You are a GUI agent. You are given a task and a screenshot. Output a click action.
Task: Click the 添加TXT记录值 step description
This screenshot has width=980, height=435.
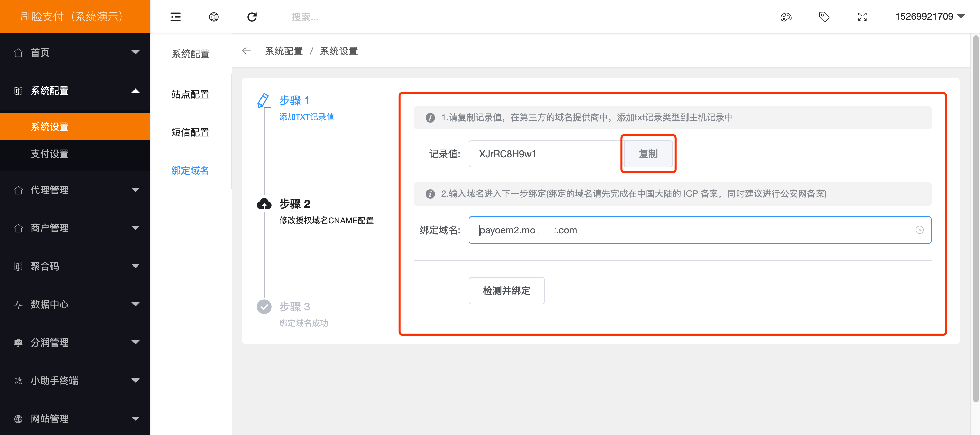(x=306, y=117)
